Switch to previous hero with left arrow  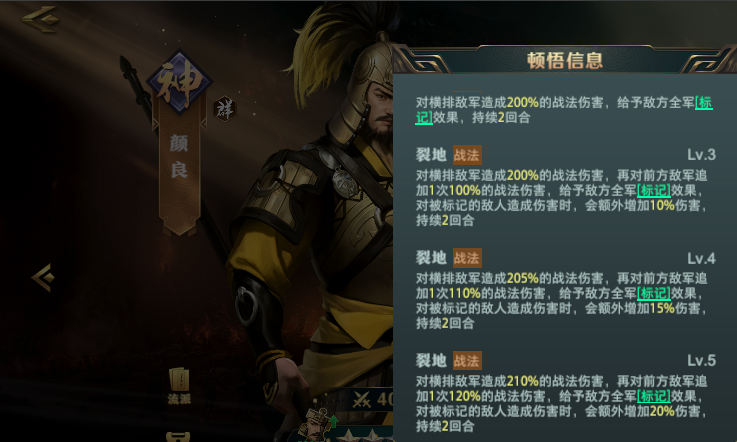(x=43, y=277)
